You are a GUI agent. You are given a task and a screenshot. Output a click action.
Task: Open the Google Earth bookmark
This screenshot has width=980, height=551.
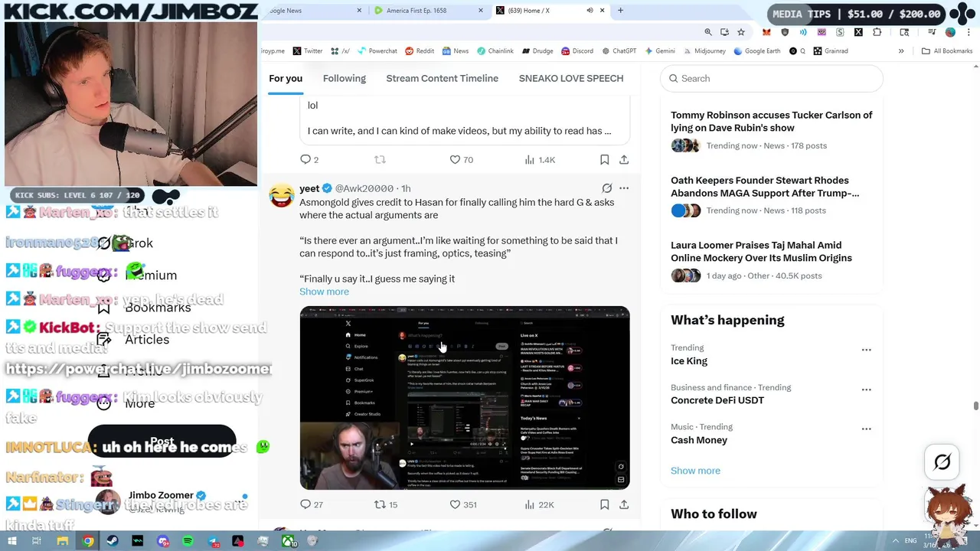tap(756, 51)
